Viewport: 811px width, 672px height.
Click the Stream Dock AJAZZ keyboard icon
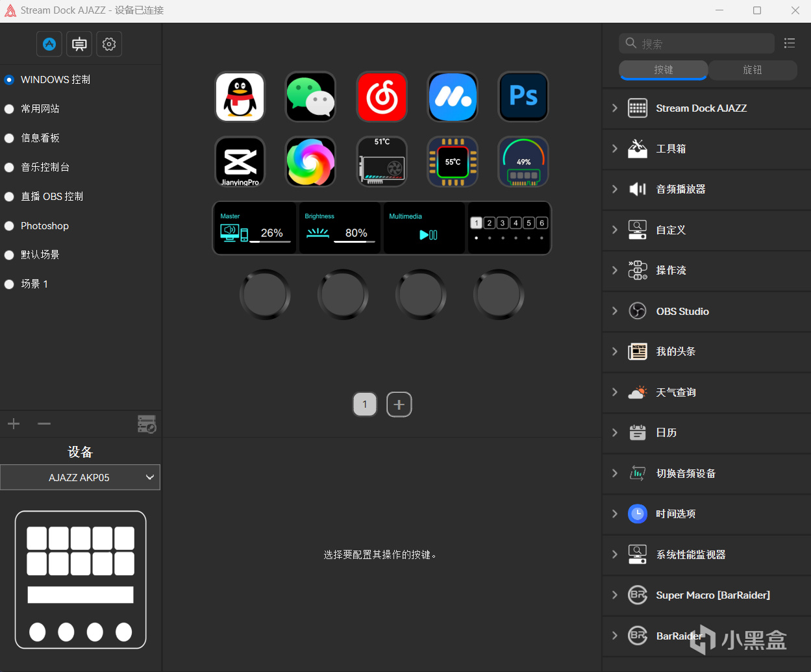click(638, 108)
